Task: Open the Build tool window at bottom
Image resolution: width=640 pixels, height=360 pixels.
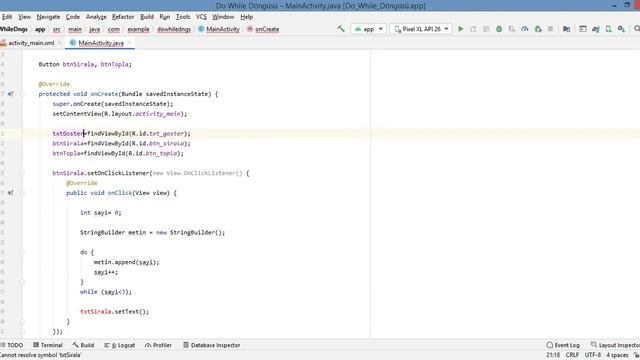Action: point(83,345)
